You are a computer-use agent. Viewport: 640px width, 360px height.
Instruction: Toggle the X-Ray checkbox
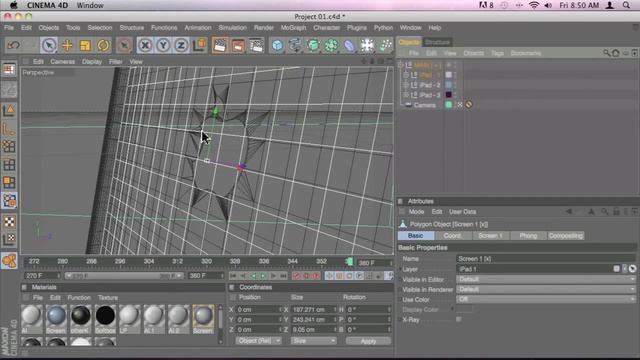(459, 319)
